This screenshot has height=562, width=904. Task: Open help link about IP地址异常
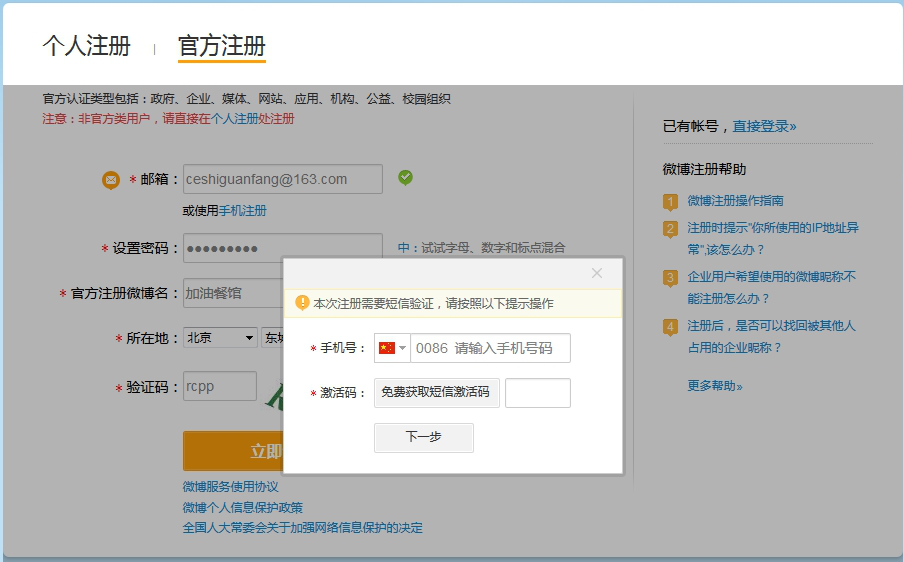click(773, 239)
